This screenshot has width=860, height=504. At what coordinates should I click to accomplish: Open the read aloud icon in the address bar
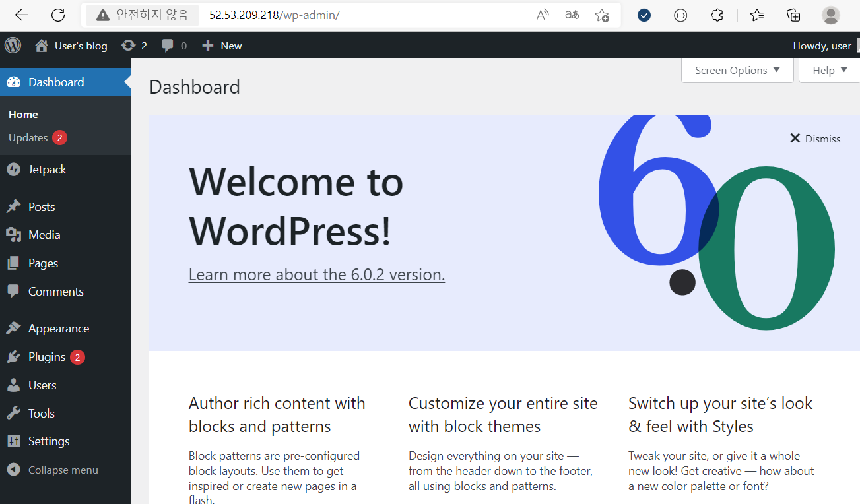[543, 15]
